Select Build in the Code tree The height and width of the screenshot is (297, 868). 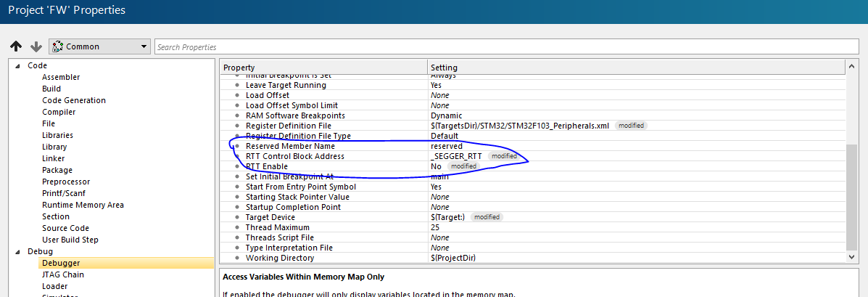click(x=51, y=89)
